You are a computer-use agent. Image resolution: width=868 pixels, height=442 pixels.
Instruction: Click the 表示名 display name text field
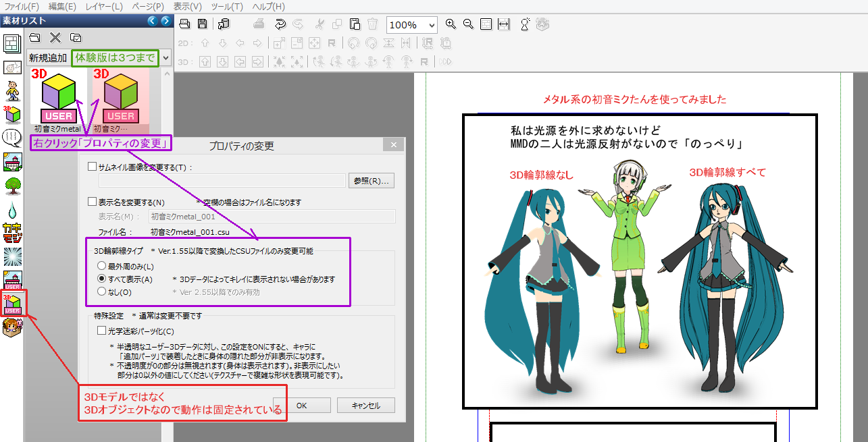click(x=272, y=217)
